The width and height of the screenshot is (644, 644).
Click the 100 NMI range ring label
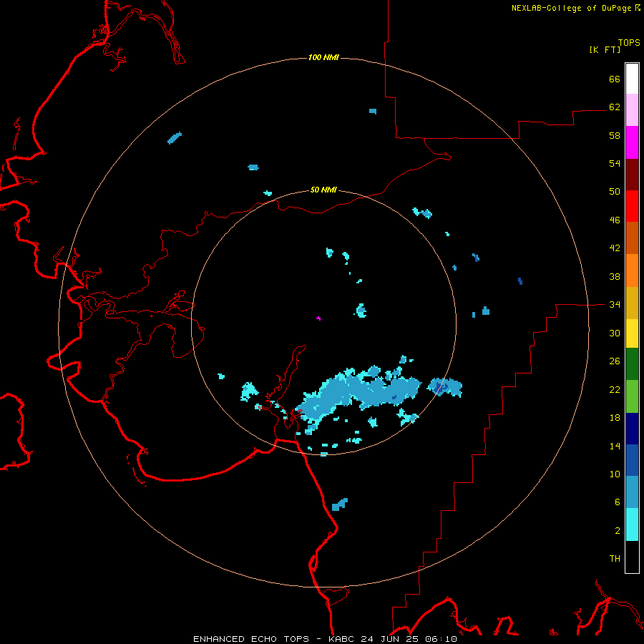[323, 57]
